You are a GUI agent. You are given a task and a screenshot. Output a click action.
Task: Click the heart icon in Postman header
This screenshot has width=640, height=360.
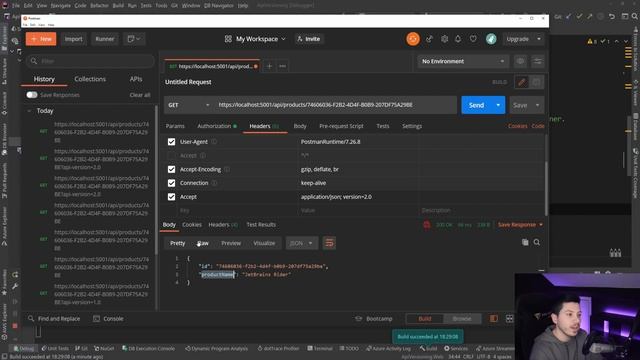(473, 39)
